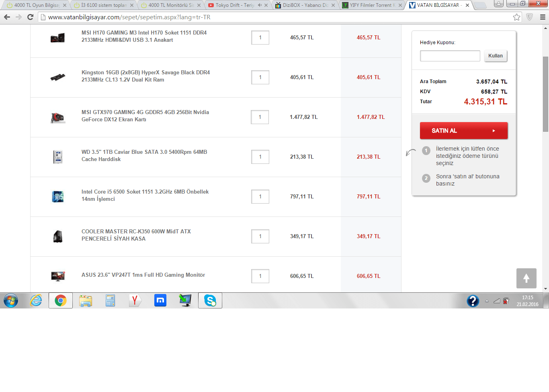Edit quantity for Kingston HyperX RAM
The height and width of the screenshot is (392, 549).
coord(260,78)
